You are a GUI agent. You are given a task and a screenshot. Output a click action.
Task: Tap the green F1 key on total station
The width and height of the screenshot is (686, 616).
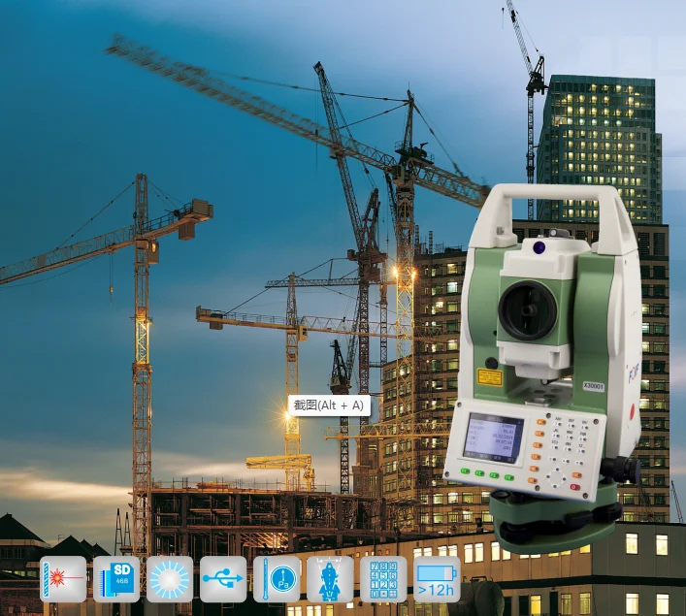click(x=465, y=471)
